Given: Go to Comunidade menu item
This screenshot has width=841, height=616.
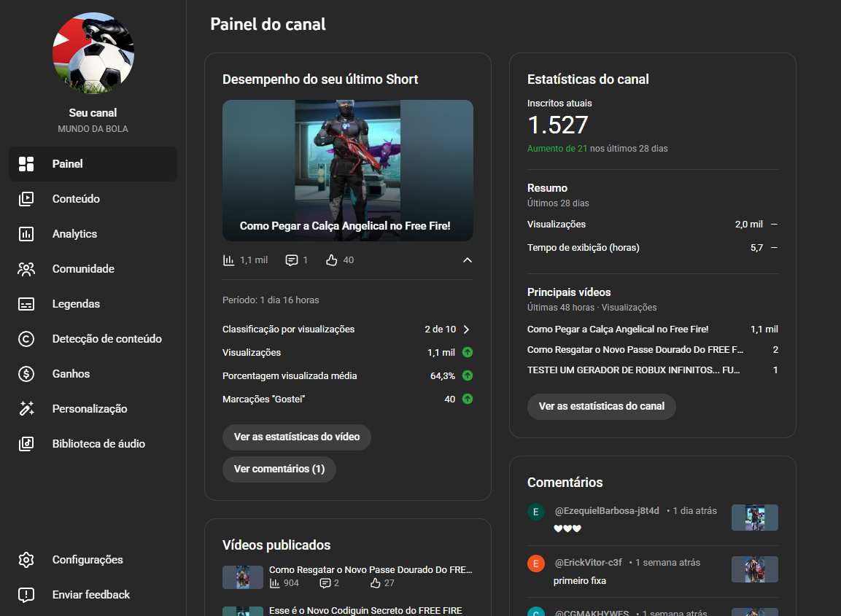Looking at the screenshot, I should tap(93, 269).
